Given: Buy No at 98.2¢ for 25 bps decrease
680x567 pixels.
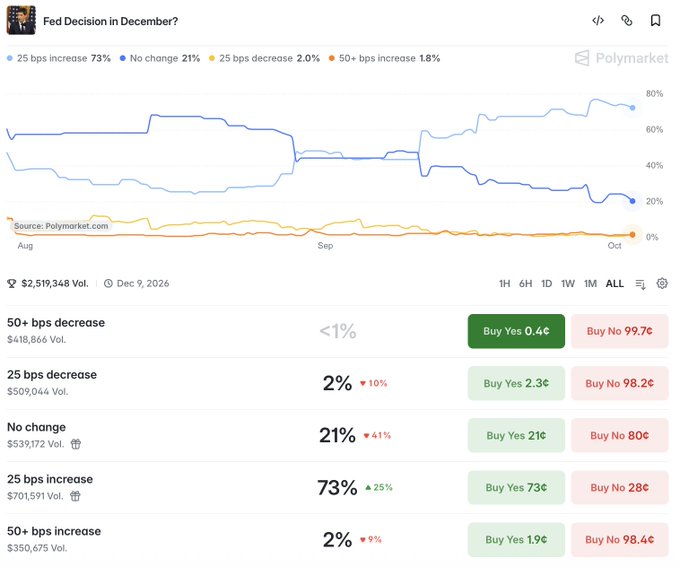Looking at the screenshot, I should pyautogui.click(x=619, y=383).
